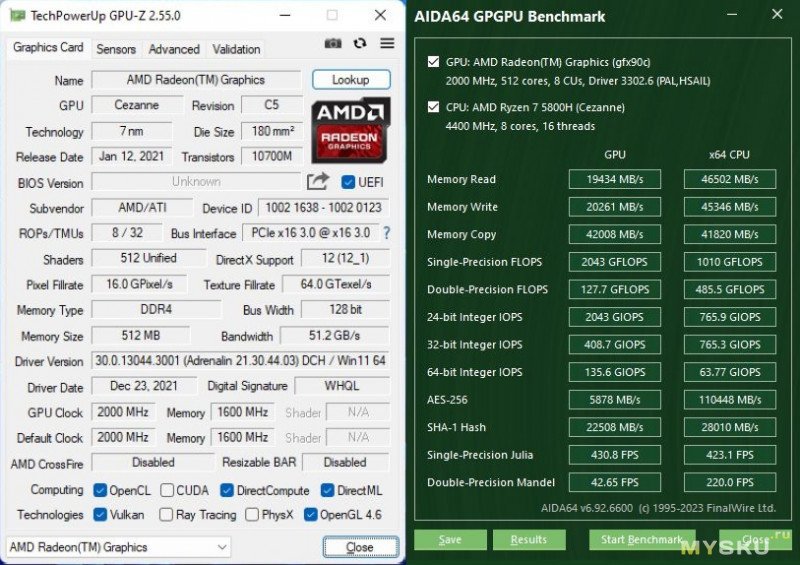Click the Driver Version field
The width and height of the screenshot is (800, 565).
[241, 361]
